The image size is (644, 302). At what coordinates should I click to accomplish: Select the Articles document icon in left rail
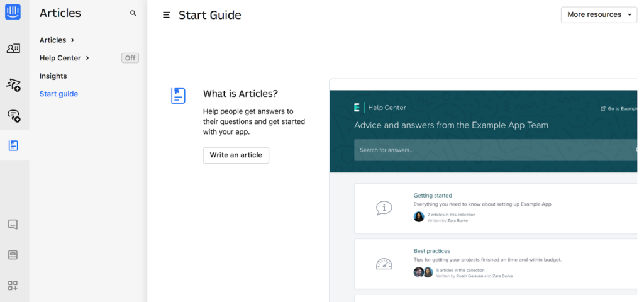tap(13, 145)
